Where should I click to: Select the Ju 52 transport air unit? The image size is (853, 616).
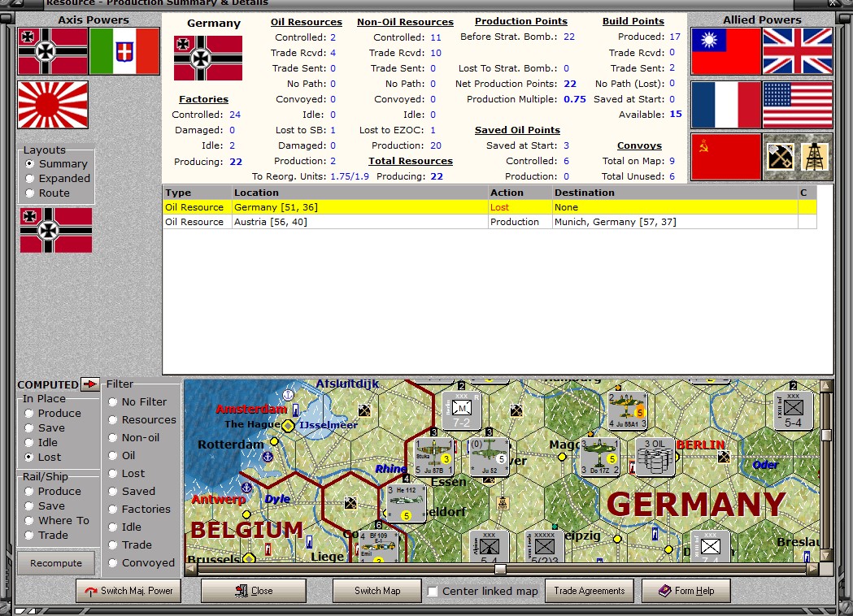[x=489, y=457]
